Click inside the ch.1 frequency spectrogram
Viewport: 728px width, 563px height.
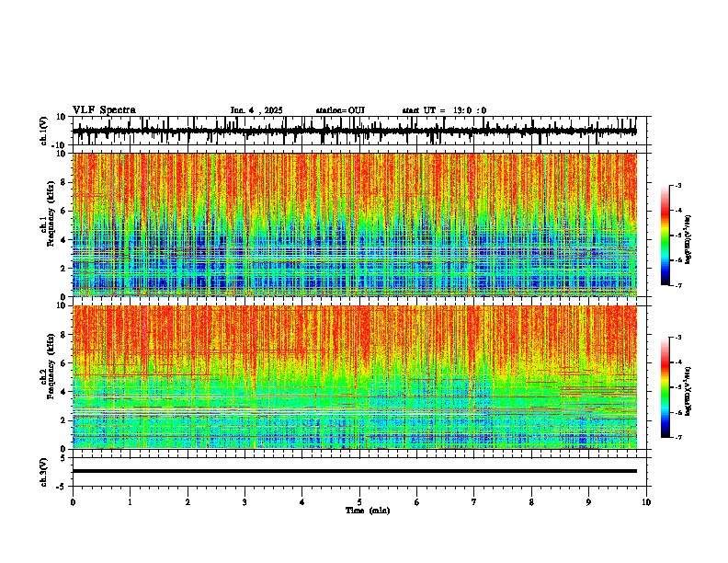click(355, 224)
